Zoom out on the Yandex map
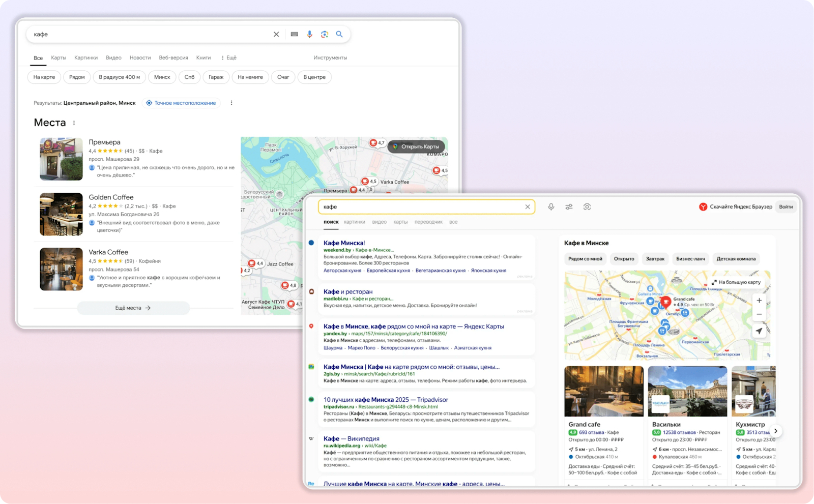Viewport: 814px width, 504px height. click(x=759, y=314)
